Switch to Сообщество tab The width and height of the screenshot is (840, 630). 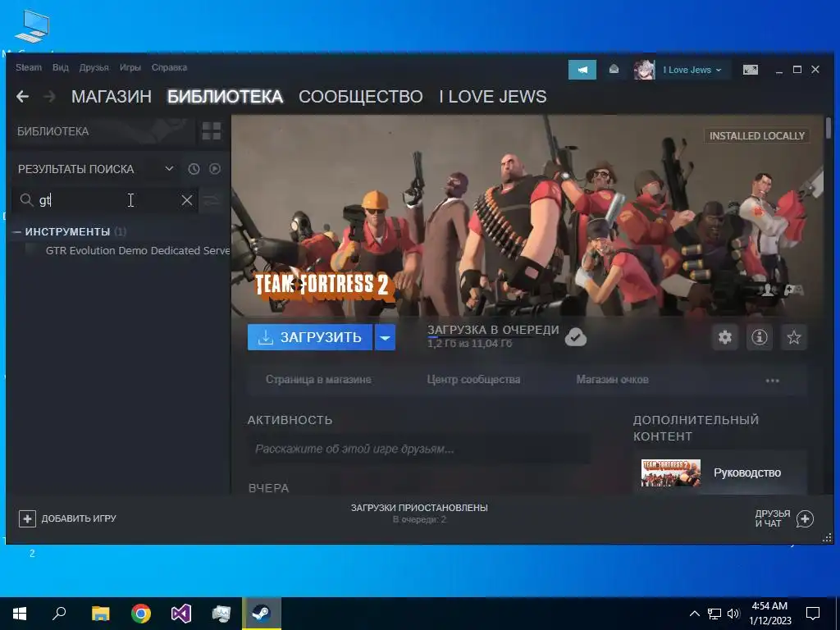[361, 97]
